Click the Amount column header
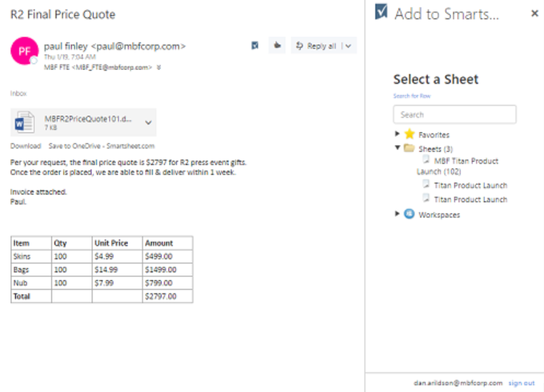Viewport: 544px width, 392px height. (x=168, y=243)
